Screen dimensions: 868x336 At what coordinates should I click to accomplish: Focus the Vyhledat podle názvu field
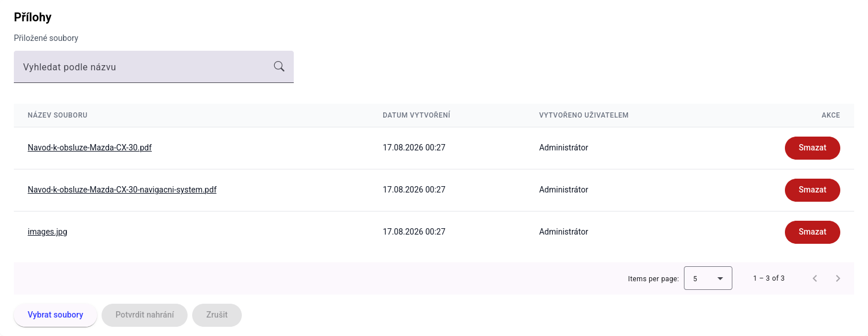click(x=154, y=67)
